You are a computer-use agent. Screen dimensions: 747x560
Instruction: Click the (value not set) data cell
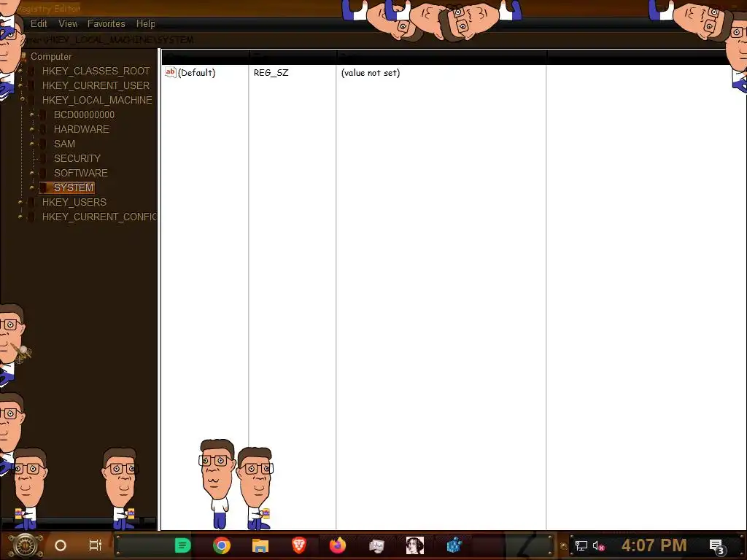(x=371, y=73)
